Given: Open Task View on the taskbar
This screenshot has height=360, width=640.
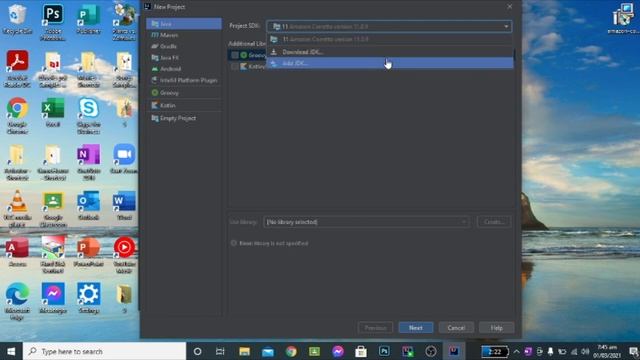Looking at the screenshot, I should (220, 351).
